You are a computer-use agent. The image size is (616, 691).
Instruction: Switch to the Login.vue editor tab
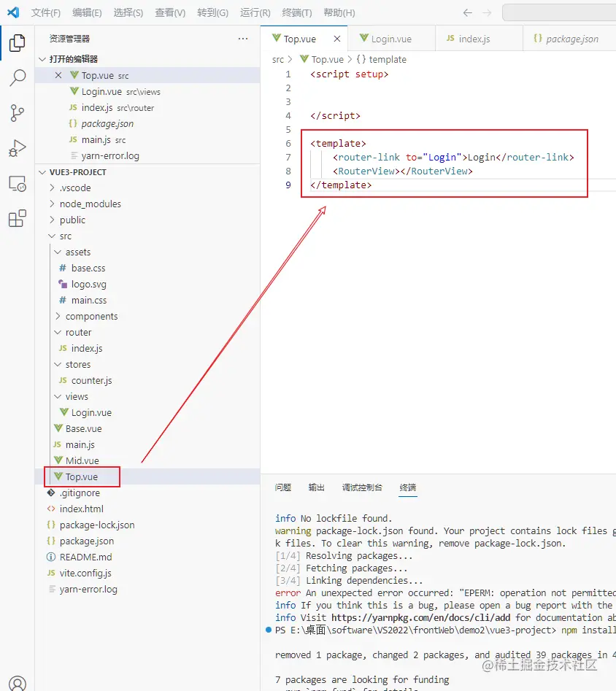pos(391,39)
